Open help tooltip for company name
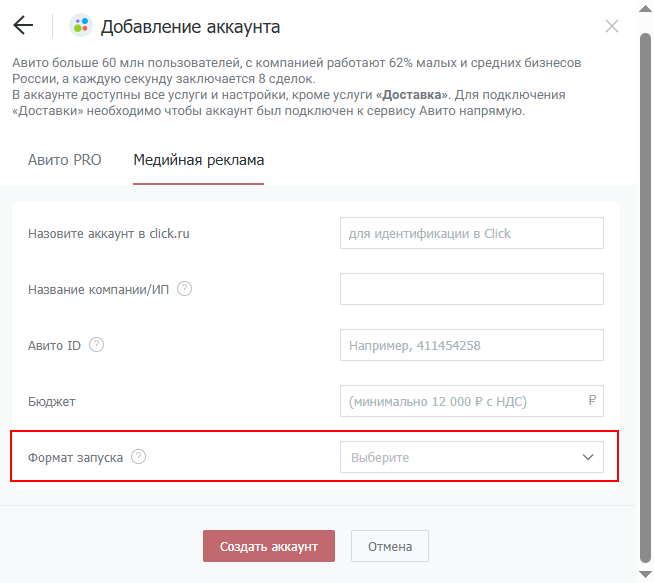 click(x=184, y=289)
